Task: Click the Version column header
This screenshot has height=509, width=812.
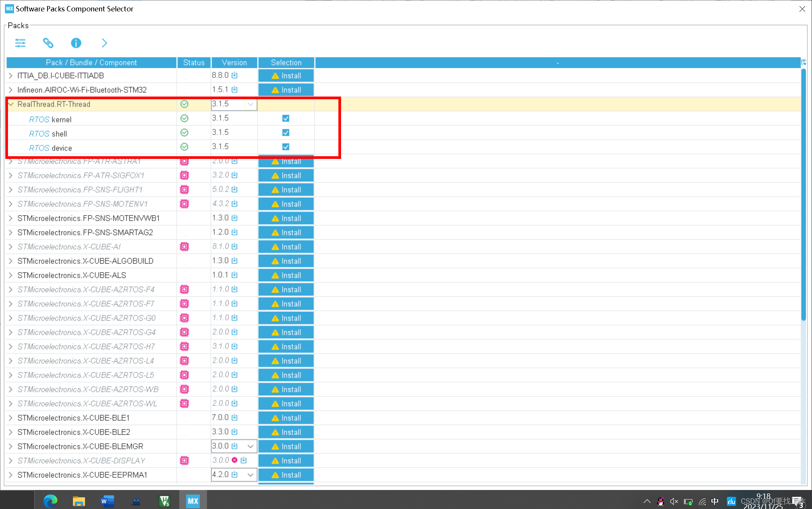Action: pos(234,62)
